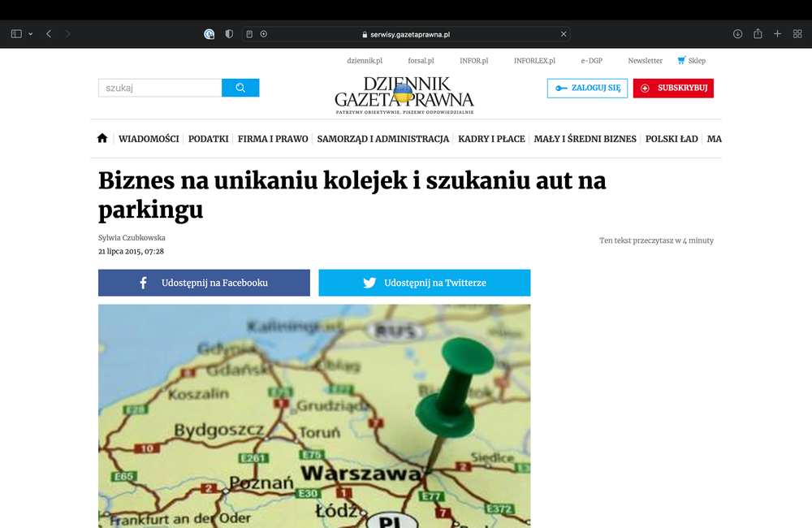Click the red SUBSKRYBUJ button
812x528 pixels.
[673, 89]
